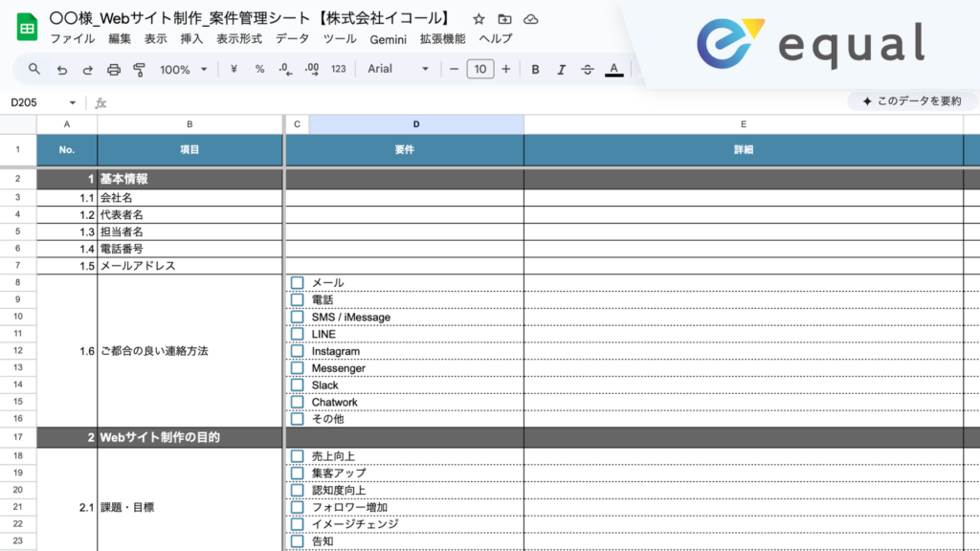
Task: Tick the LINE checkbox
Action: pos(298,333)
